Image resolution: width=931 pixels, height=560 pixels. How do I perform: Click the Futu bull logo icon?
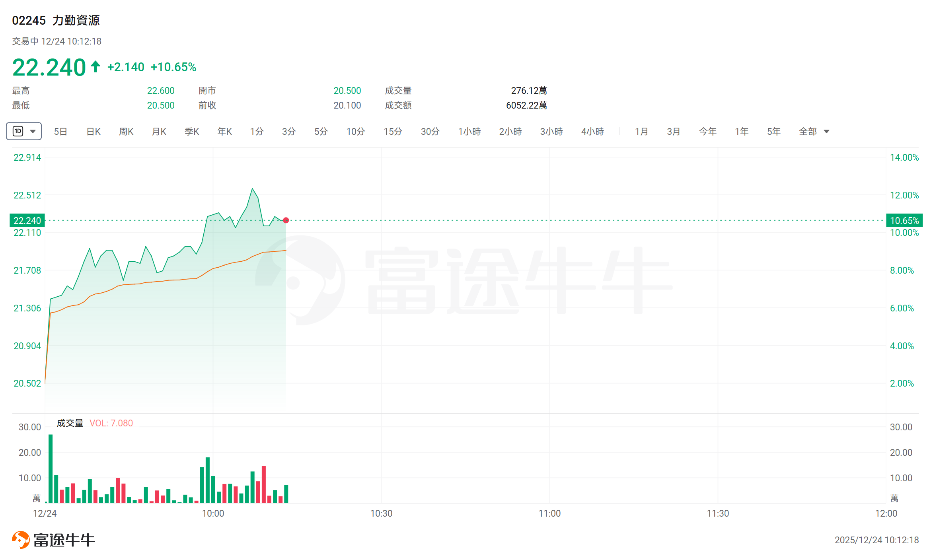pos(21,540)
